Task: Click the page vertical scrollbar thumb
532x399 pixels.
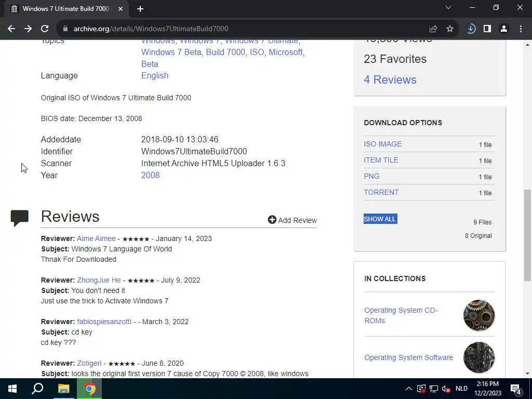Action: tap(527, 235)
